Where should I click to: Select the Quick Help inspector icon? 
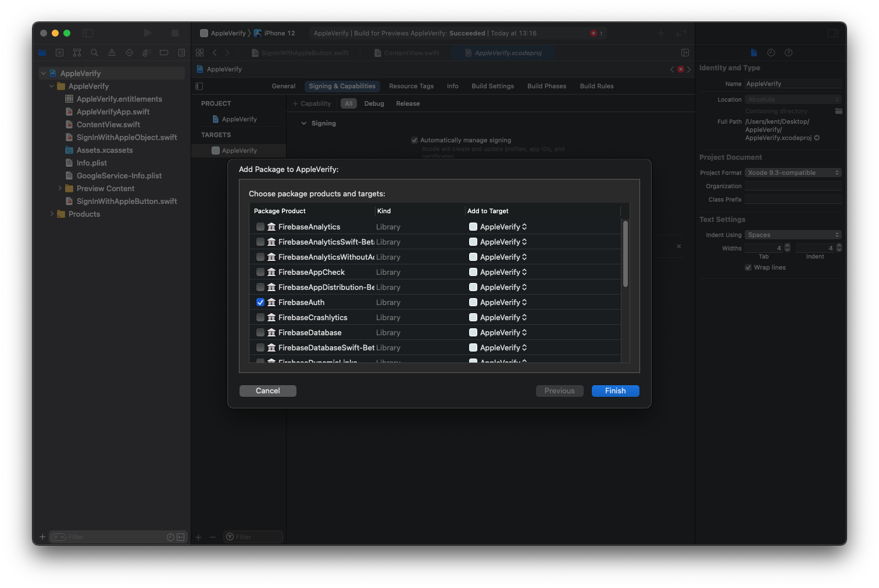tap(788, 53)
